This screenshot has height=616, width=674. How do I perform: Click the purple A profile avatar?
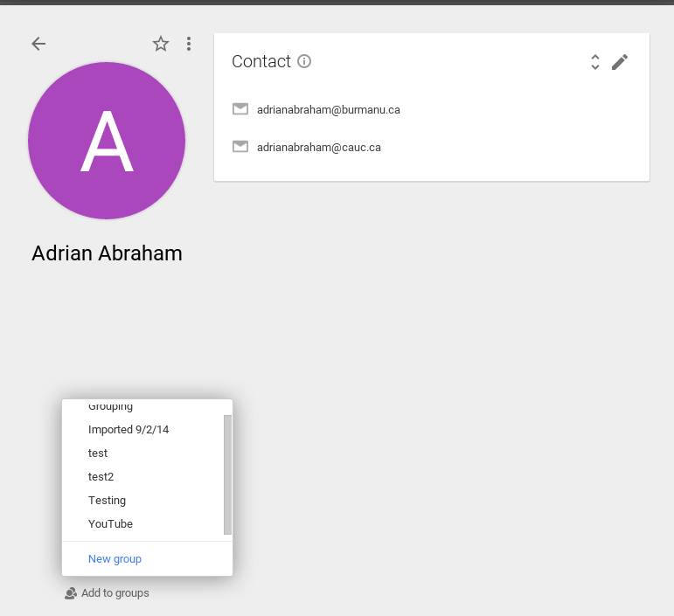[x=107, y=141]
